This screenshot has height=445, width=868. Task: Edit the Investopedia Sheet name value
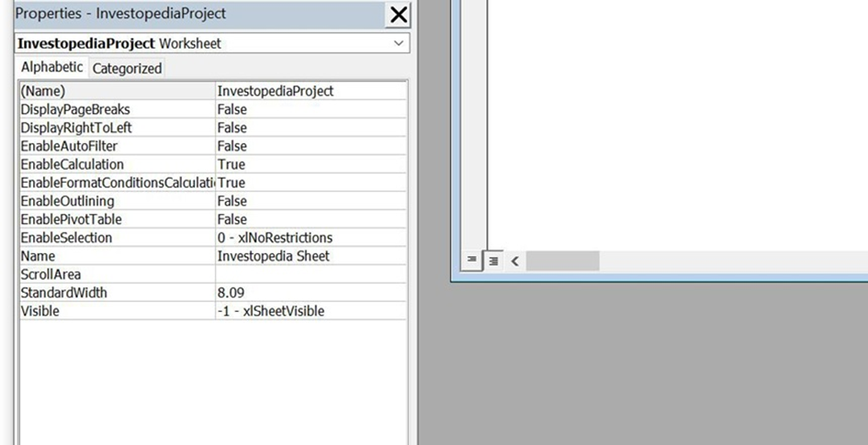[x=310, y=256]
